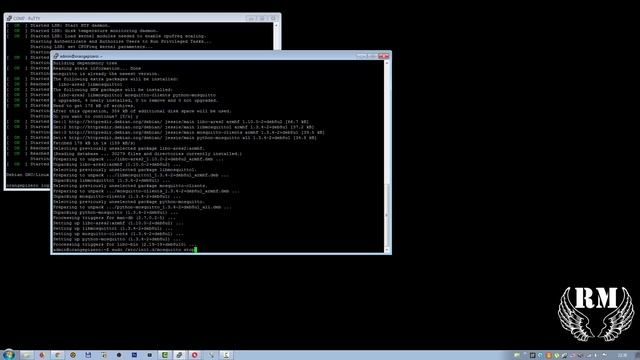Open the green taskbar application icon
Screen dimensions: 640x360
tap(165, 355)
